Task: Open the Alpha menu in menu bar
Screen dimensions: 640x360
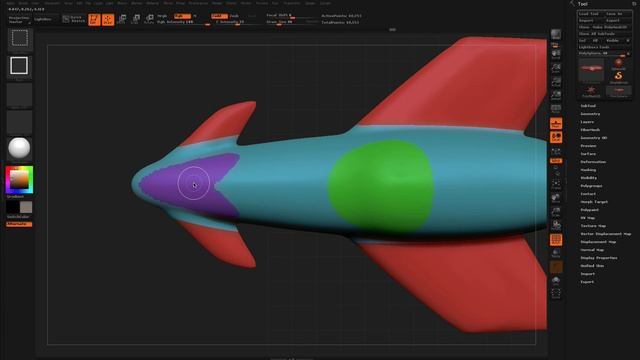Action: (x=10, y=3)
